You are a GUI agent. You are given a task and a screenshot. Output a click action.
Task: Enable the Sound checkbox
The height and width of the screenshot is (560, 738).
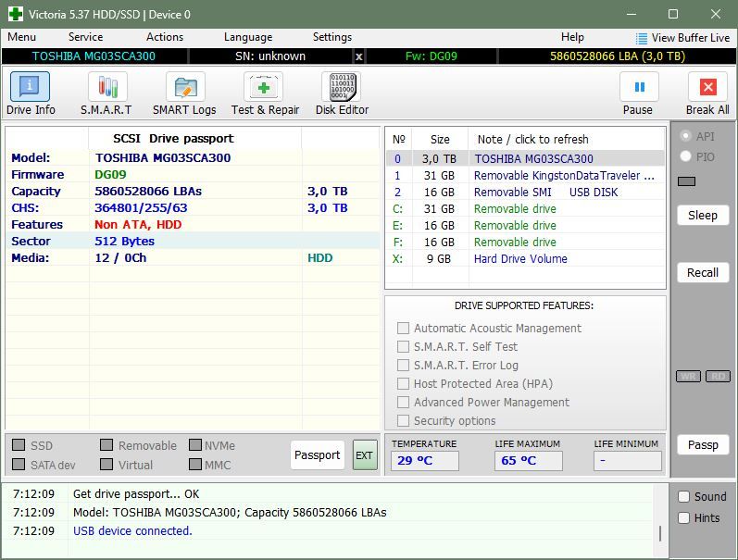click(684, 496)
